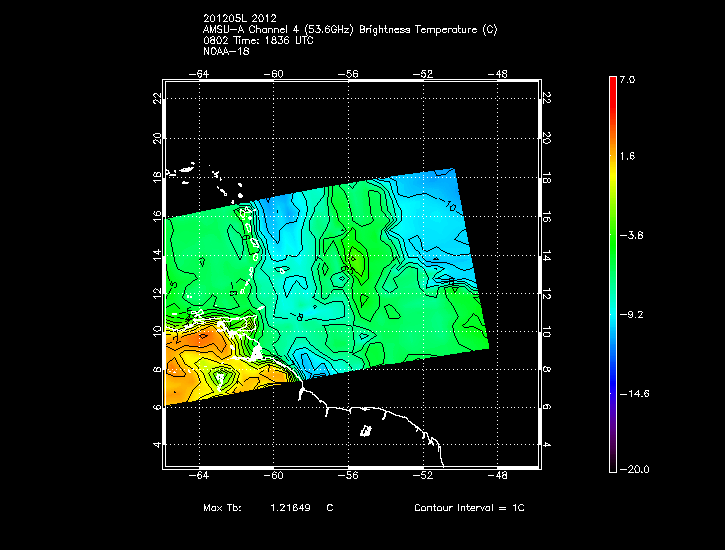Click the -8 contour label in cyan area

(298, 317)
